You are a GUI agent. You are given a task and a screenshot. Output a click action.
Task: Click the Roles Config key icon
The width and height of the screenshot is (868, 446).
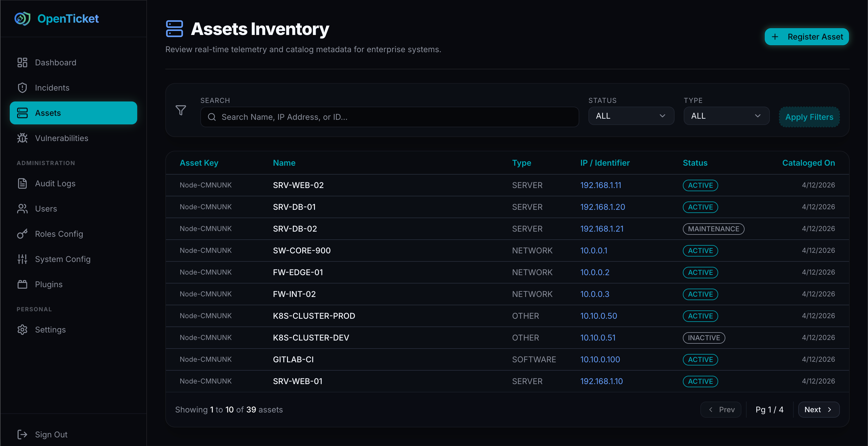[x=22, y=234]
